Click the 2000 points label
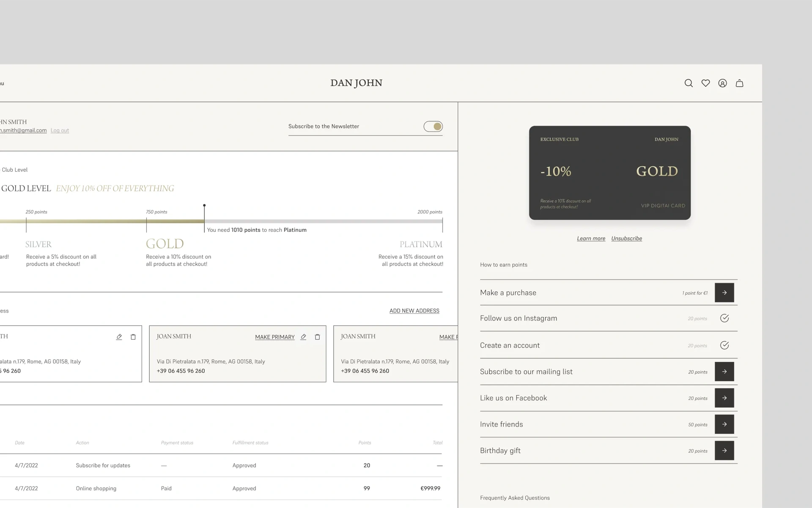Image resolution: width=812 pixels, height=508 pixels. click(x=430, y=212)
